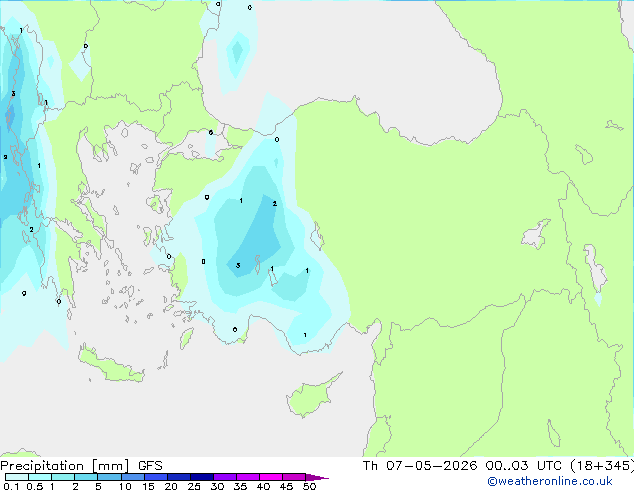The image size is (634, 490).
Task: Click the '45' legend scale label
Action: click(286, 486)
